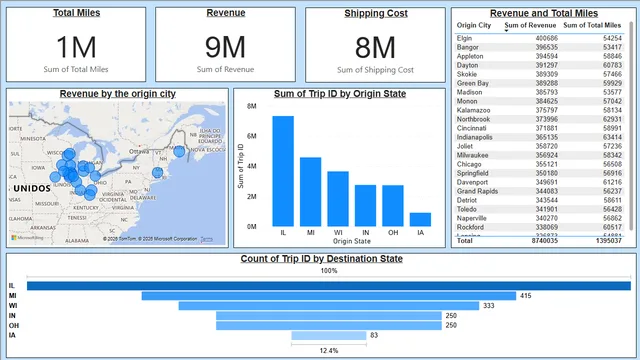This screenshot has height=360, width=640.
Task: Select the Kalamazoo city cell
Action: pos(473,110)
